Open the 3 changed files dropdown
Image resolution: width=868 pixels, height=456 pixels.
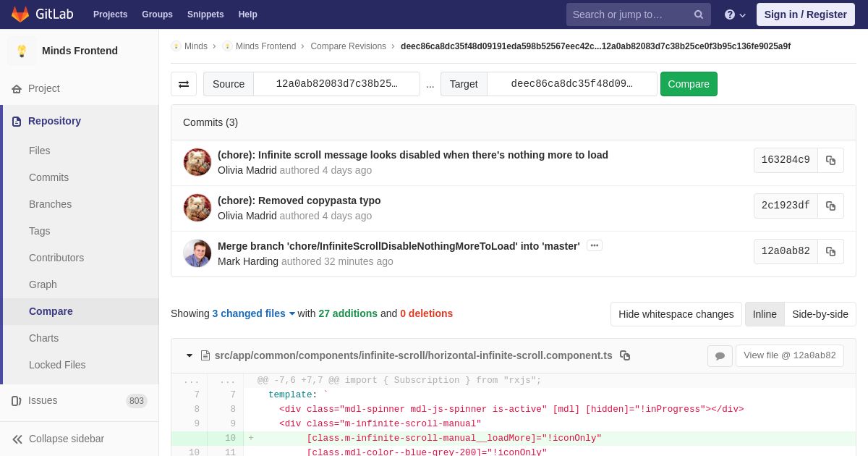pyautogui.click(x=254, y=313)
